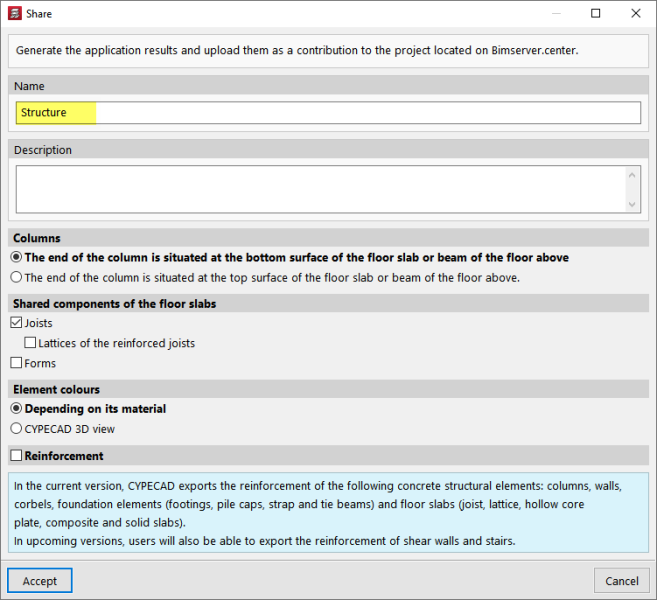Select column end at top surface option
The width and height of the screenshot is (657, 600).
pyautogui.click(x=16, y=278)
